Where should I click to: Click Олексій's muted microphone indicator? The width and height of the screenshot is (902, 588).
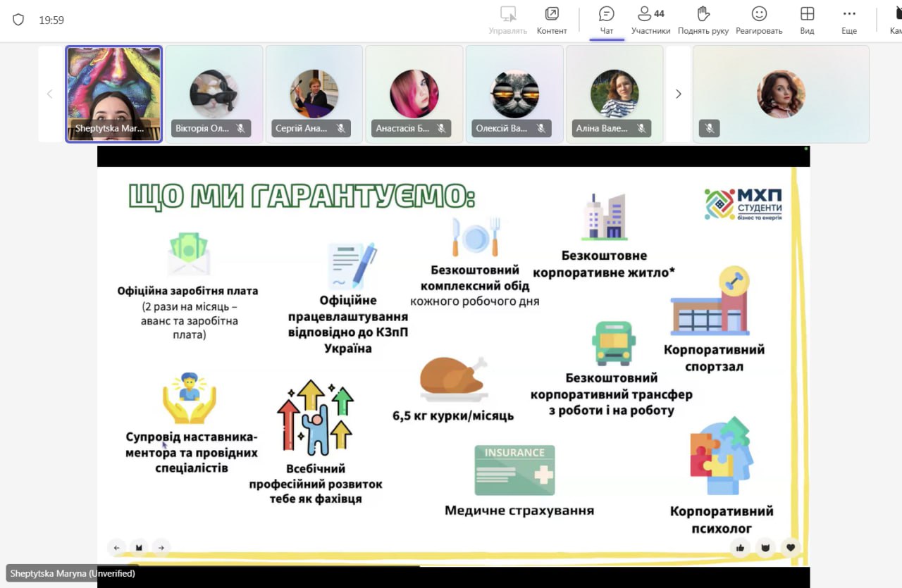tap(541, 128)
